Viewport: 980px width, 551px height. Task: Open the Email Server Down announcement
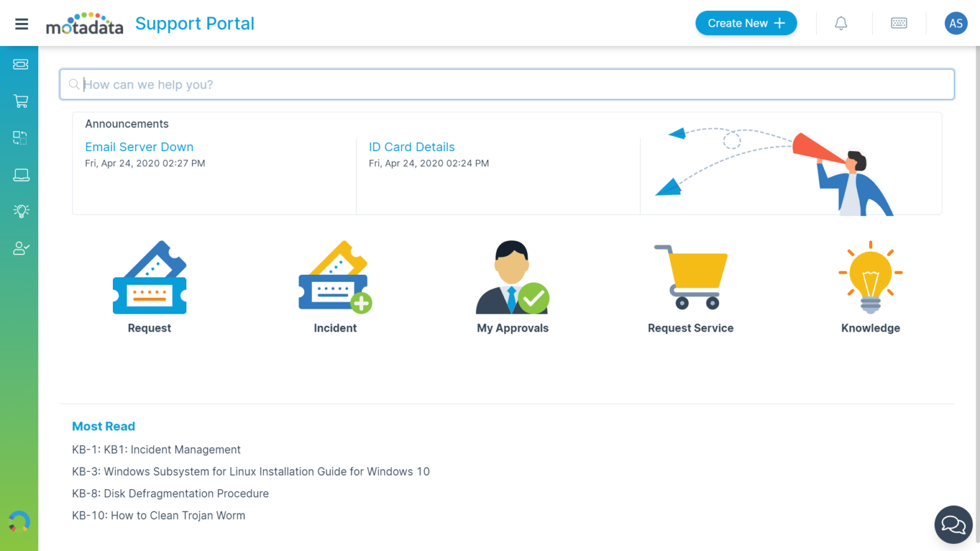[139, 147]
